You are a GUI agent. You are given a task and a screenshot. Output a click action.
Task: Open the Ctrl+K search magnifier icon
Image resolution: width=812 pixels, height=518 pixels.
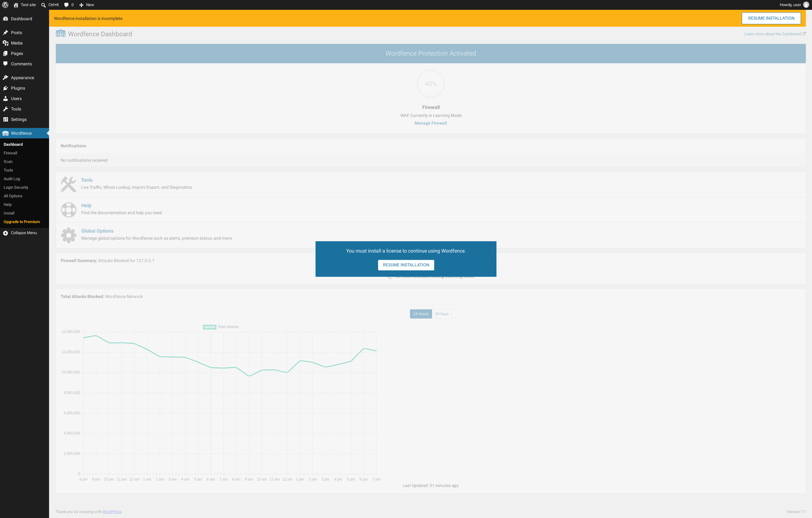click(x=44, y=5)
